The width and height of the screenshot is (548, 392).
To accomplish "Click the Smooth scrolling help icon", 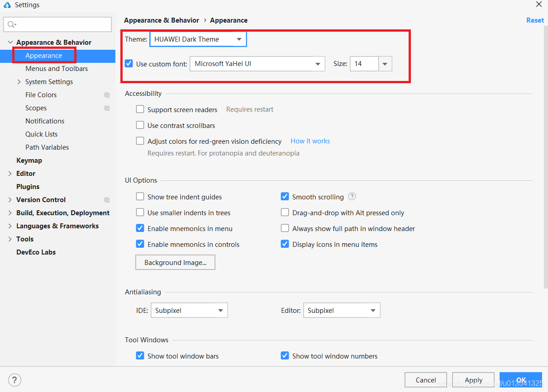I will coord(352,197).
